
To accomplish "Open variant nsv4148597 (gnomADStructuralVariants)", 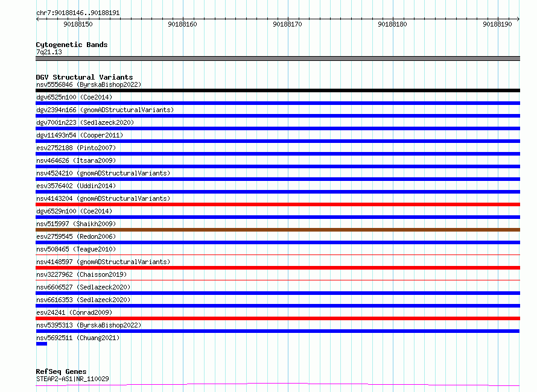I will tap(103, 262).
